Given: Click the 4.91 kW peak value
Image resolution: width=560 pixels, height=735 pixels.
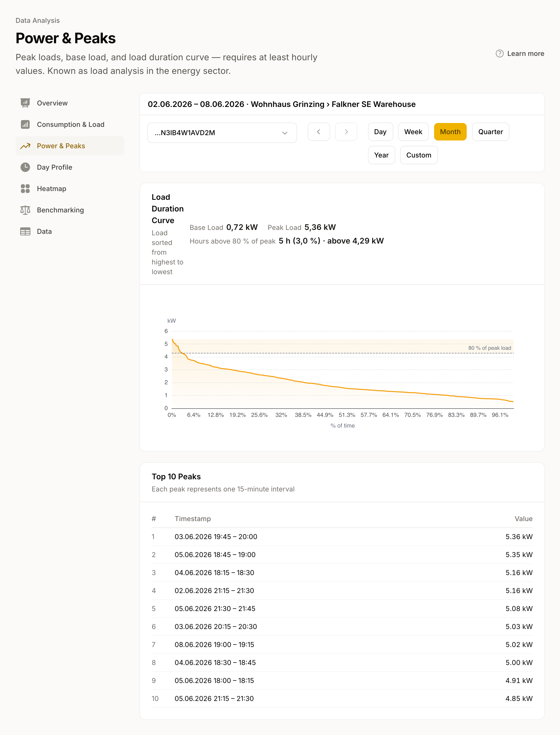Looking at the screenshot, I should pos(519,681).
